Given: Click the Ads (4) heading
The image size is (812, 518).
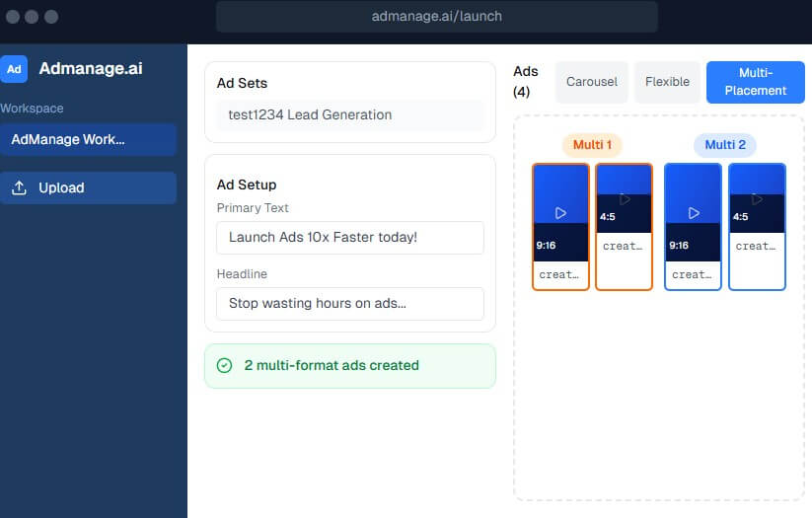Looking at the screenshot, I should 526,82.
